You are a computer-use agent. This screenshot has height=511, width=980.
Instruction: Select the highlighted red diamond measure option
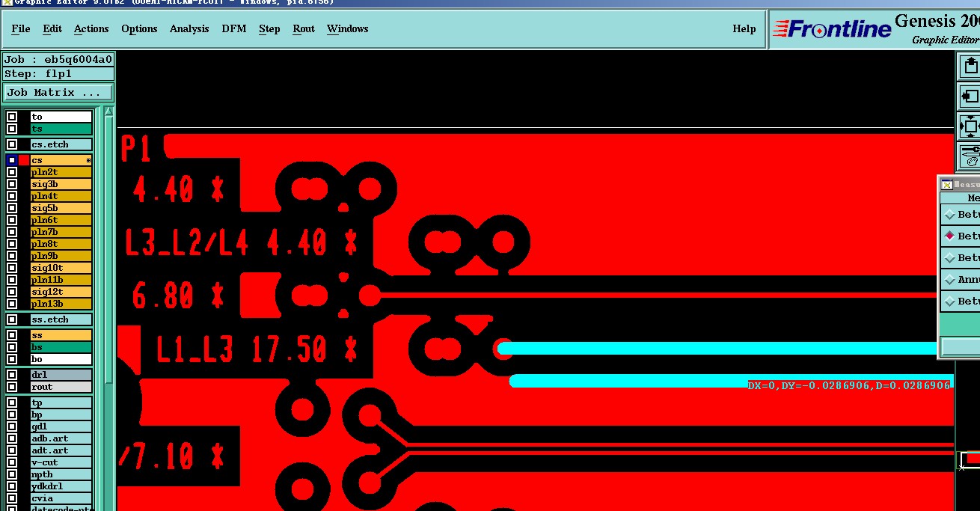pos(950,236)
